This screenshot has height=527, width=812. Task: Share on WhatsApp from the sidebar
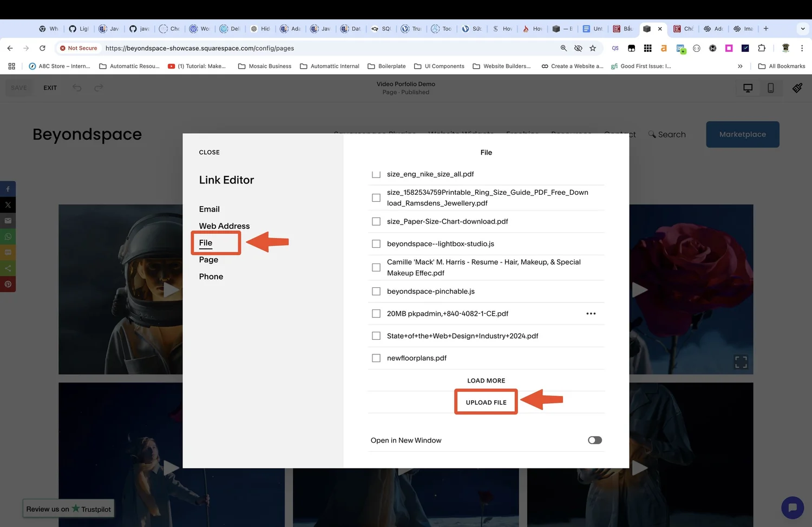[x=8, y=236]
